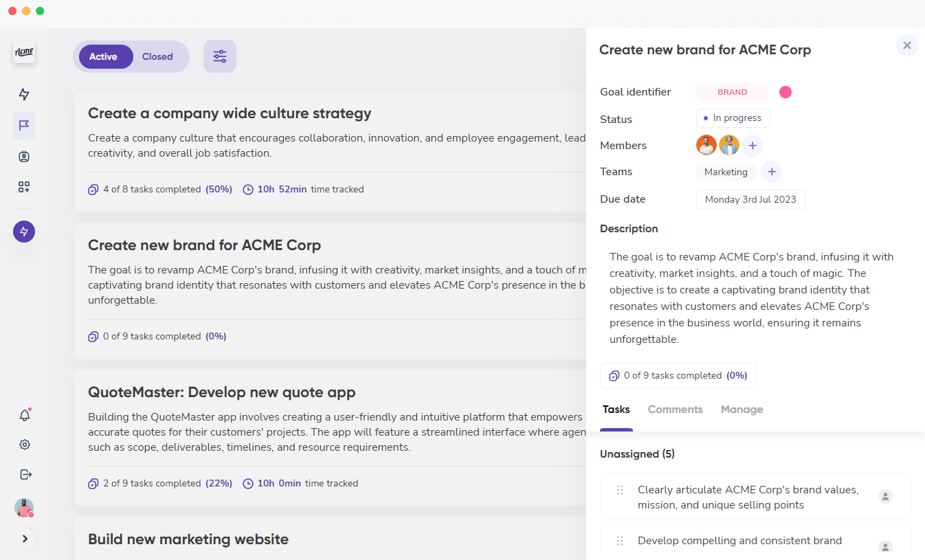
Task: Add a team with the plus button
Action: pyautogui.click(x=772, y=172)
